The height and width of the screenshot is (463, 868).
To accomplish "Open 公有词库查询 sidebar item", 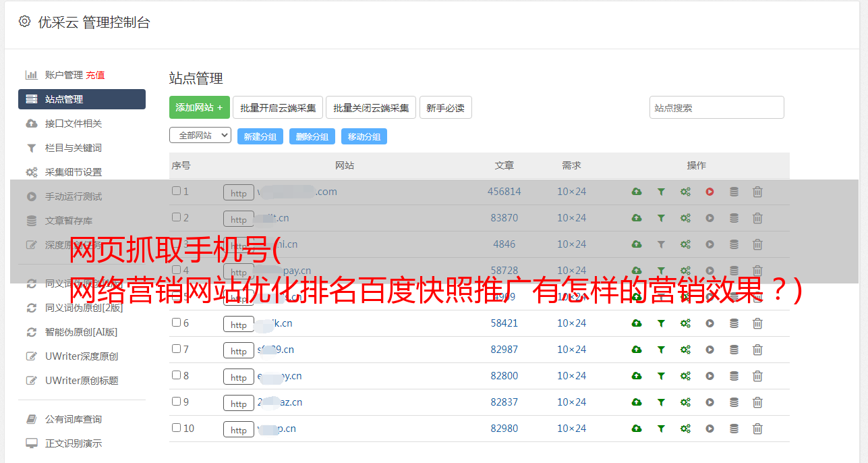I will tap(74, 419).
